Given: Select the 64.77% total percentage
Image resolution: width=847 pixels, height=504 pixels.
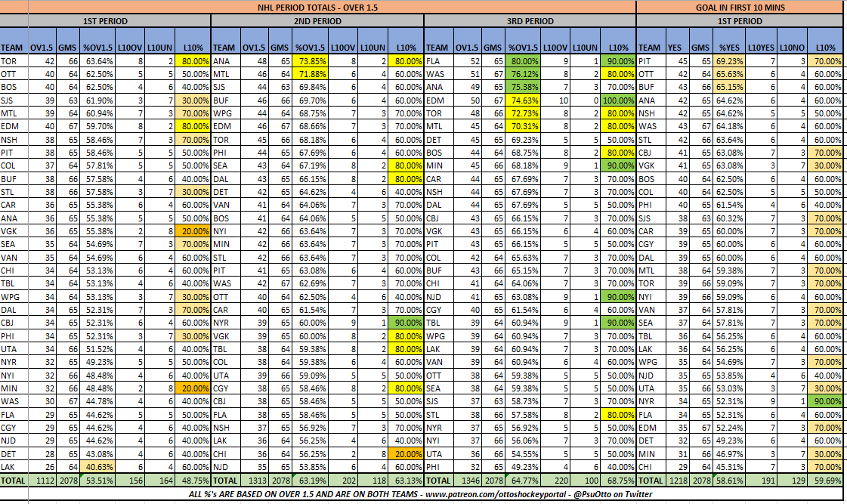Looking at the screenshot, I should (522, 481).
